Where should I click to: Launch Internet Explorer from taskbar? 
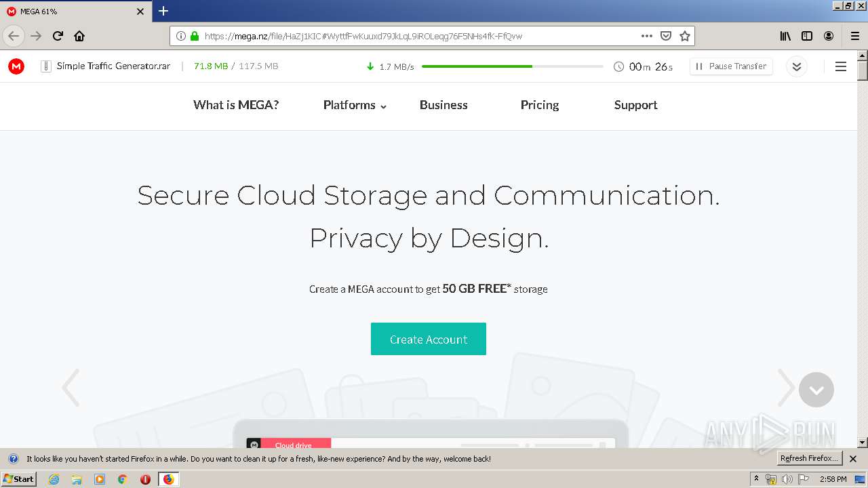(54, 479)
